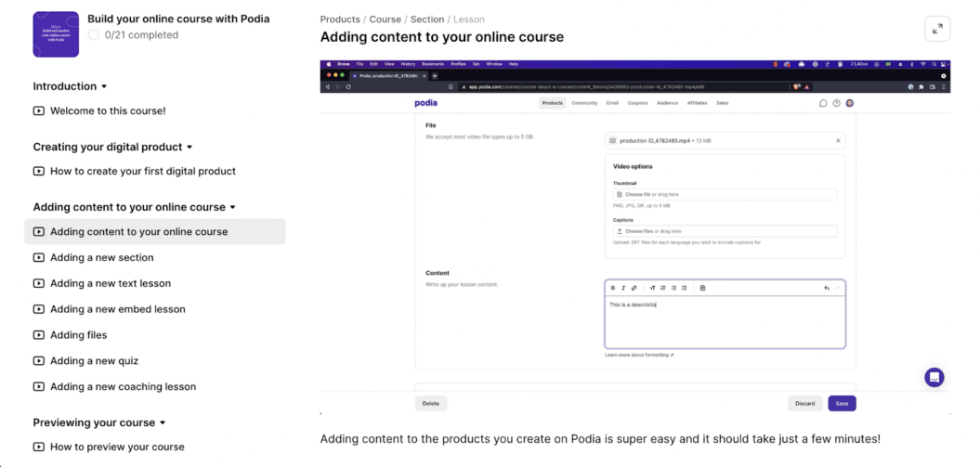980x467 pixels.
Task: Click the bulleted list icon in editor
Action: click(673, 288)
